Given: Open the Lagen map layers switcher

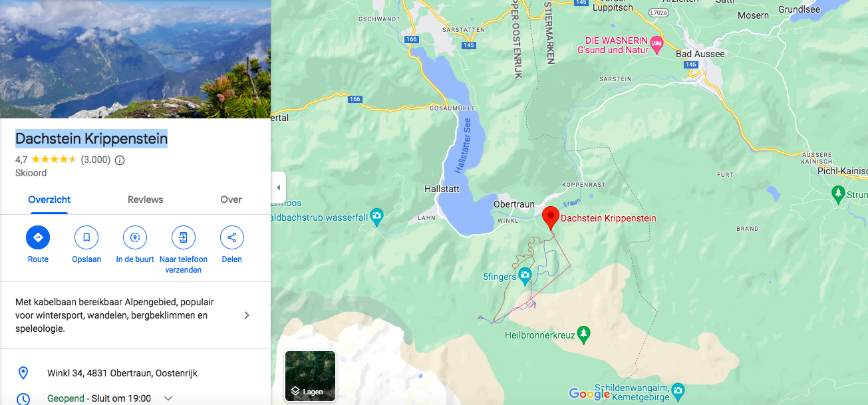Looking at the screenshot, I should tap(311, 376).
